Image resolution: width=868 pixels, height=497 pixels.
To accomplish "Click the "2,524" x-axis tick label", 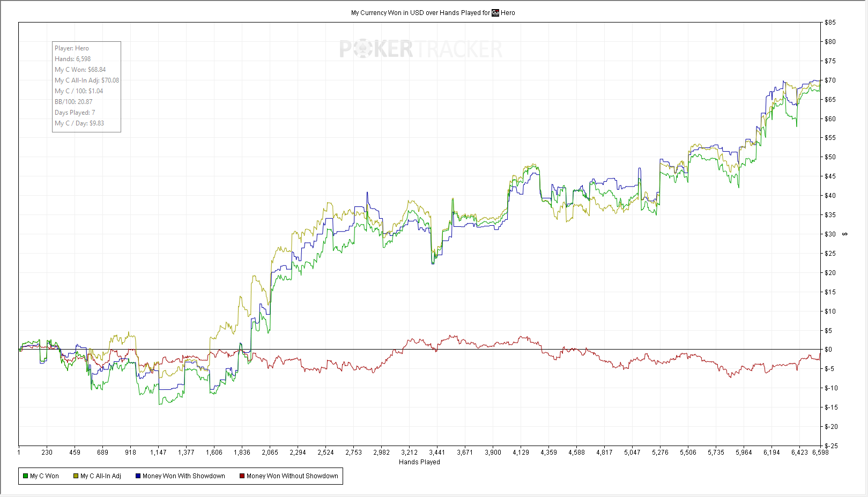I will tap(326, 453).
